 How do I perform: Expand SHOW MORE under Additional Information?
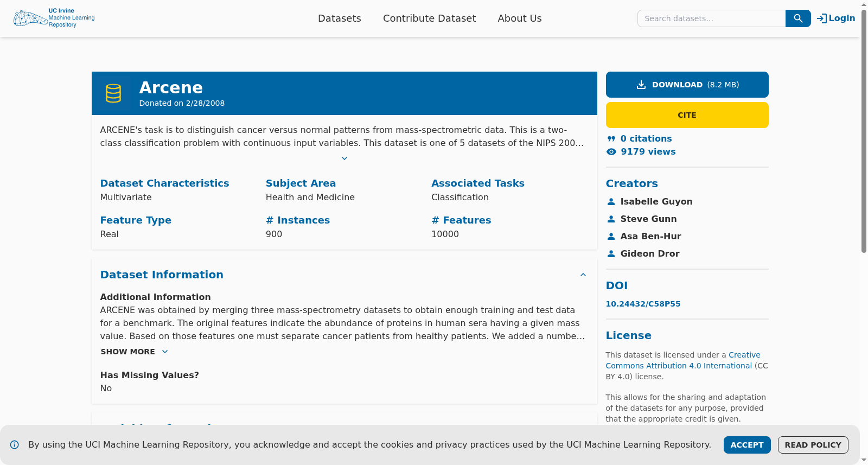point(134,352)
